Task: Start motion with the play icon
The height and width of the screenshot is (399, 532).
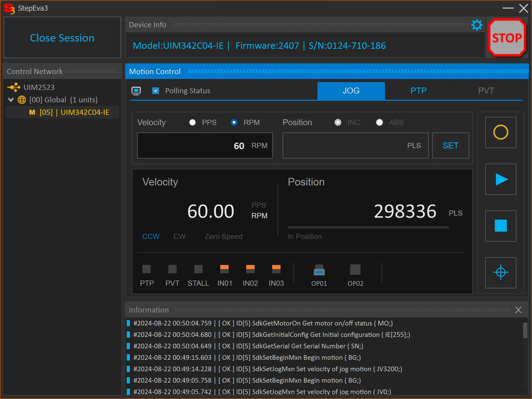Action: [x=501, y=179]
